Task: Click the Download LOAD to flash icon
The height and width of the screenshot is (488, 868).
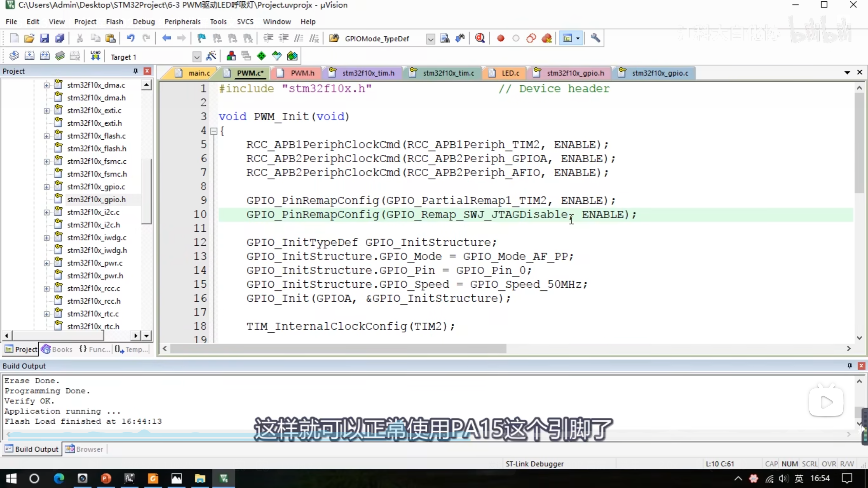Action: coord(96,56)
